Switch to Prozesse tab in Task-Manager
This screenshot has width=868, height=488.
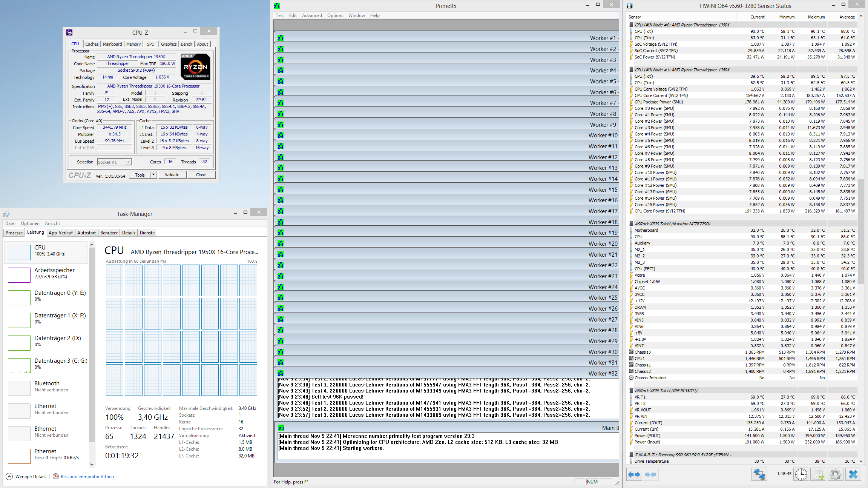click(x=14, y=233)
